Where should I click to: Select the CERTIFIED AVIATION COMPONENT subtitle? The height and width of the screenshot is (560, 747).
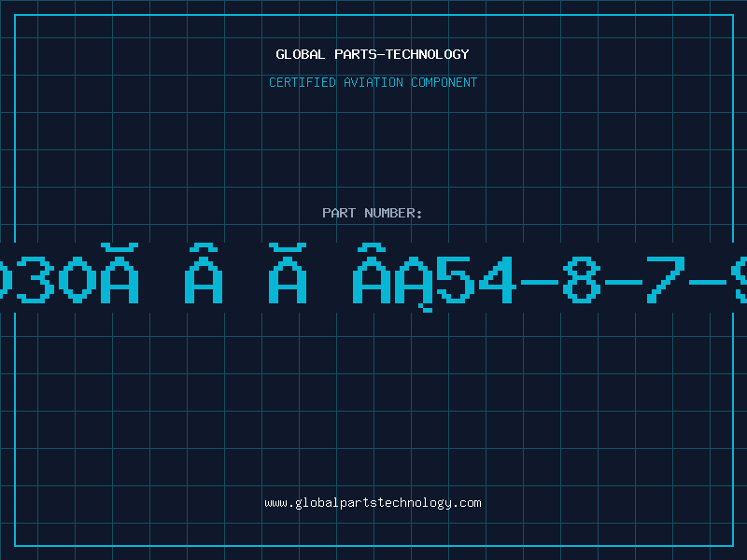(x=373, y=82)
